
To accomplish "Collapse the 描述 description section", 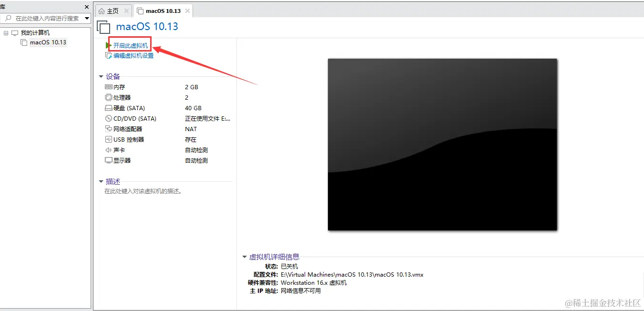I will (101, 181).
